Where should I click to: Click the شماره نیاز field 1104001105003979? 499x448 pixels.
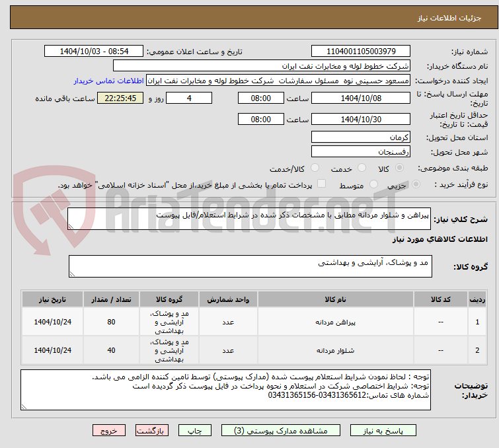tap(361, 52)
